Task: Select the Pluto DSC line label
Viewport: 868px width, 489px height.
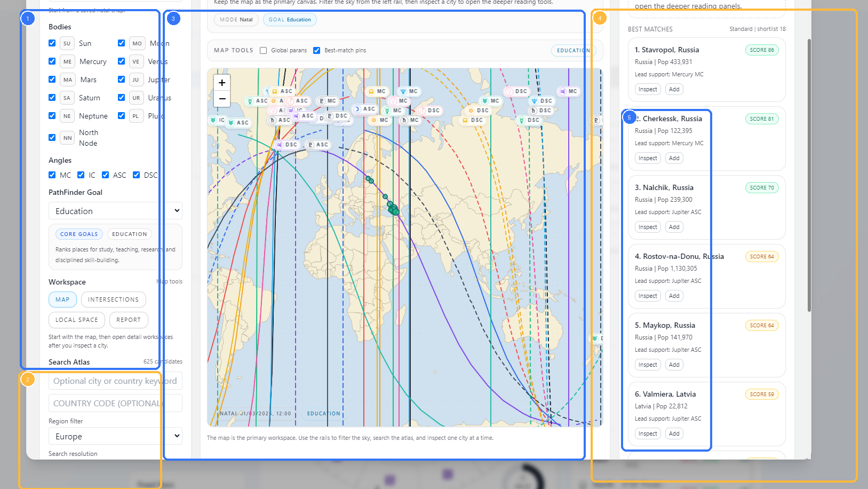Action: point(336,116)
